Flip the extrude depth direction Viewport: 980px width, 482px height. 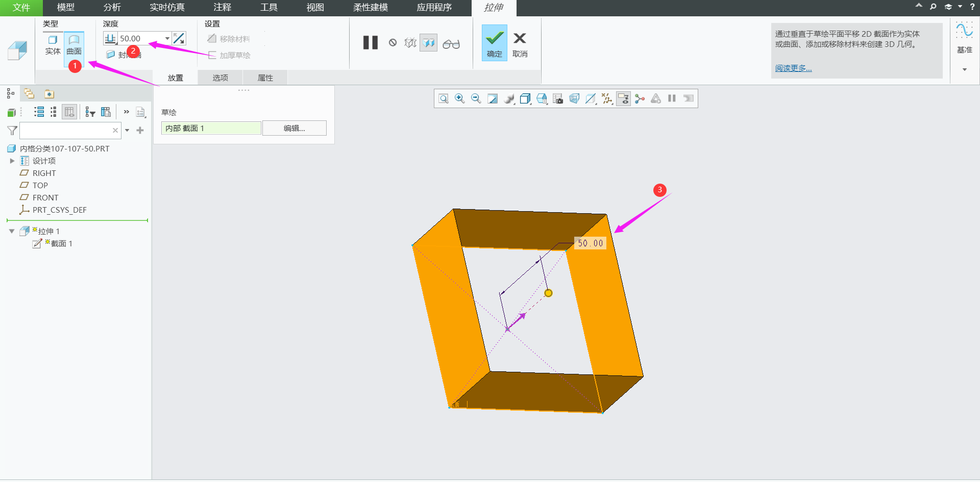pos(179,38)
